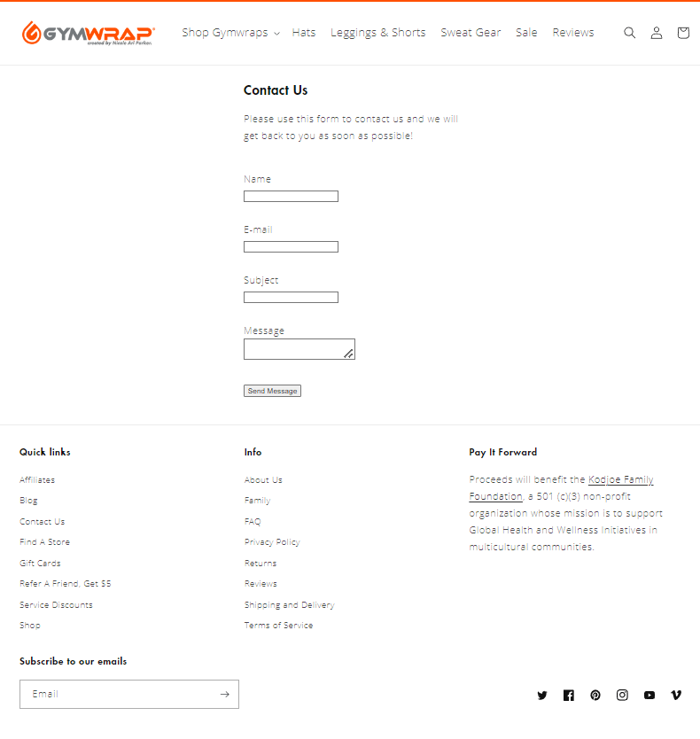Open the Hats menu item

(x=304, y=33)
